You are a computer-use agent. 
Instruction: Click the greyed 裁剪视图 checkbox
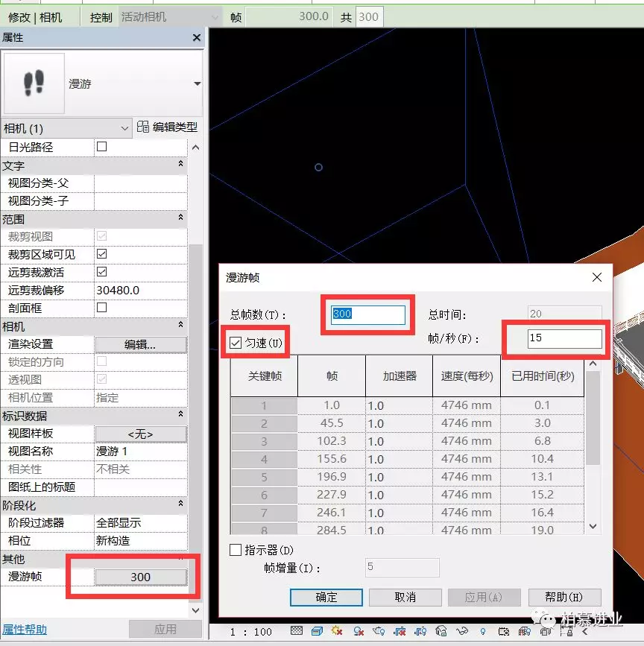point(101,235)
